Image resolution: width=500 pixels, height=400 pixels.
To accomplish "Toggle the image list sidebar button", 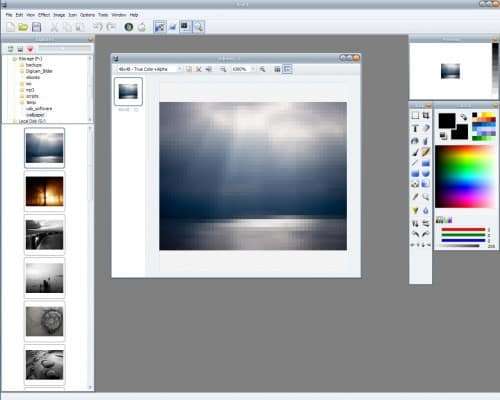I will pyautogui.click(x=287, y=69).
